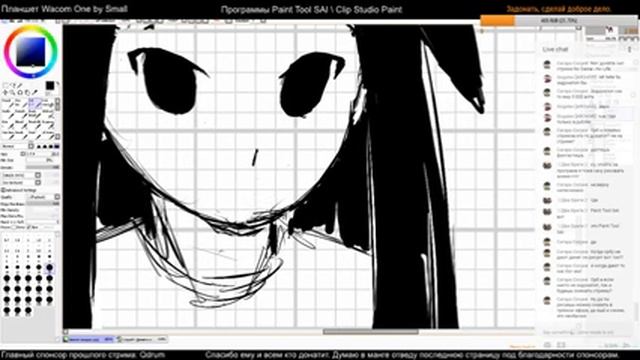
Task: Adjust the Min Size slider
Action: coord(43,161)
